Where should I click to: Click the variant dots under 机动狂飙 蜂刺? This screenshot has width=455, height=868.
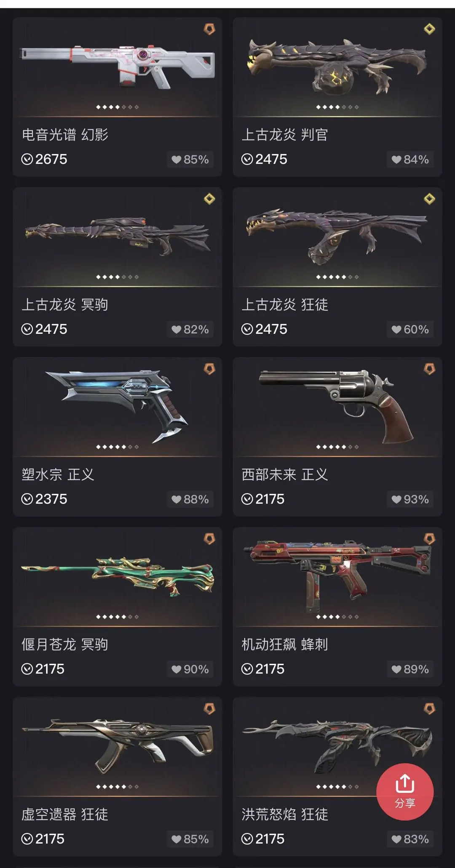click(337, 617)
